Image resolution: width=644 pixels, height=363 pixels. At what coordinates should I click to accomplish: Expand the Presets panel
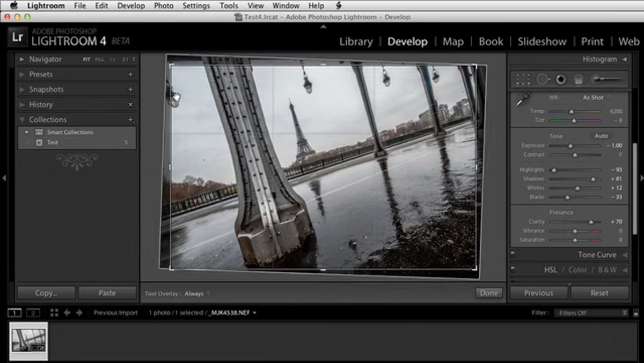pos(22,75)
